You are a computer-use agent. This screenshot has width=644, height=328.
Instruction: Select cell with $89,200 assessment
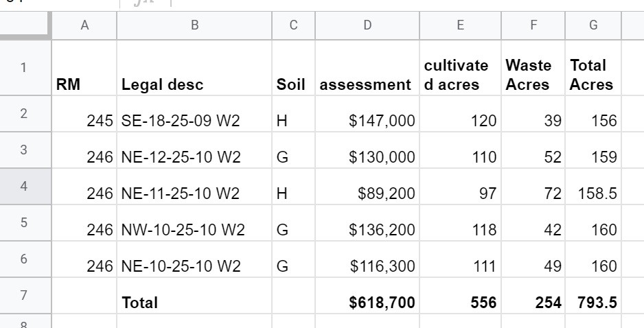(x=367, y=187)
